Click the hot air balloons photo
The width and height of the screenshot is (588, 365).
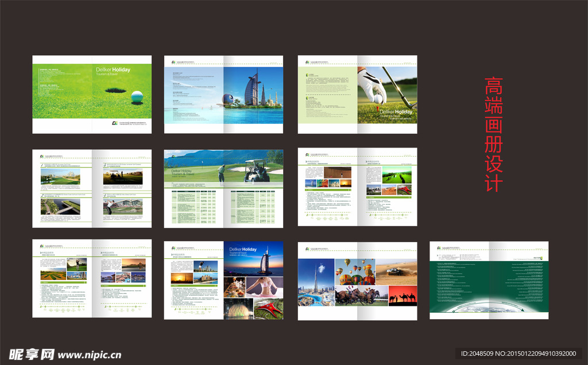[357, 272]
